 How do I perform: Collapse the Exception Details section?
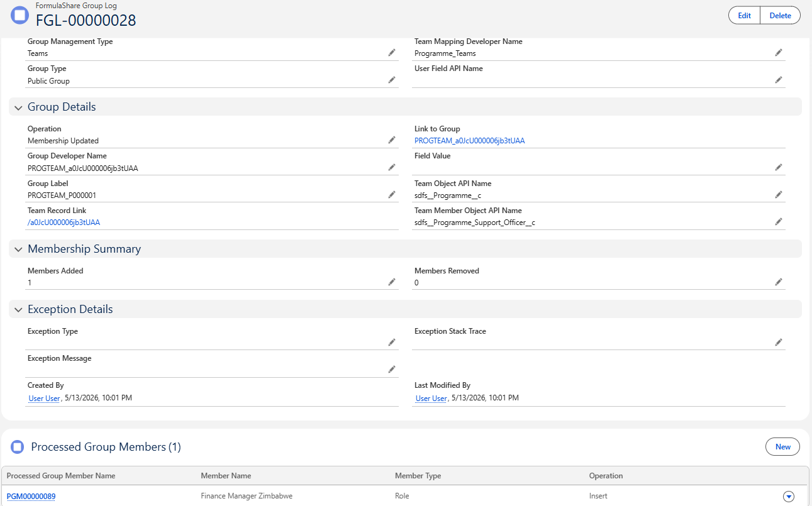pos(18,310)
